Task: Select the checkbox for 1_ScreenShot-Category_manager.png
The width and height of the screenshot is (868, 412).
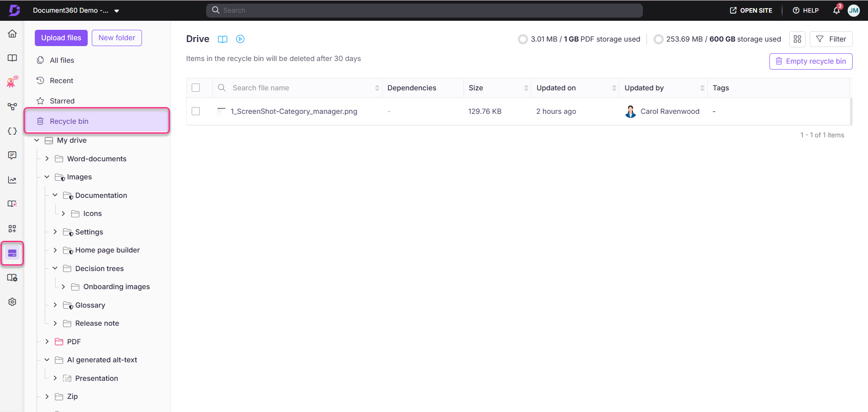Action: point(196,111)
